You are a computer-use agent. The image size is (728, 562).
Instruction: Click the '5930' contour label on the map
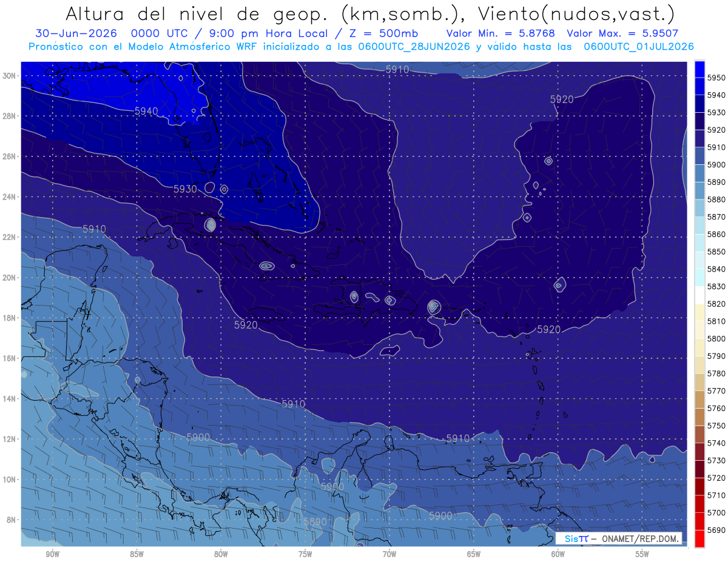[x=185, y=189]
